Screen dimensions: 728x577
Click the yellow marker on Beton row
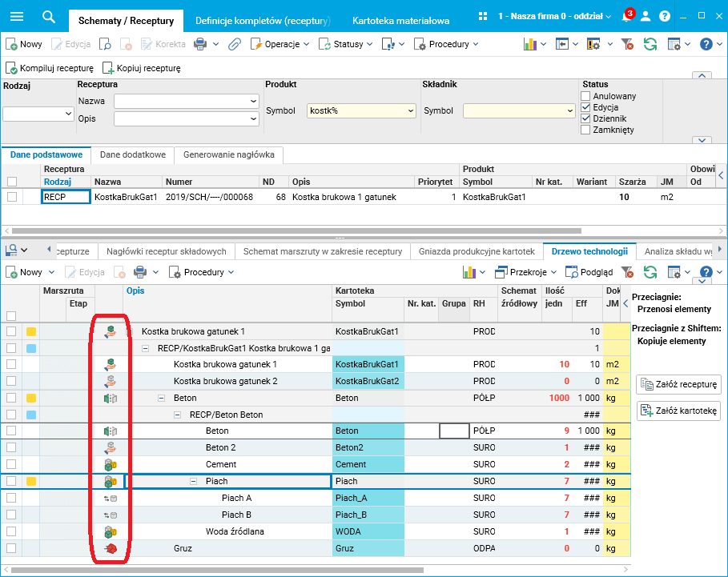pos(31,398)
